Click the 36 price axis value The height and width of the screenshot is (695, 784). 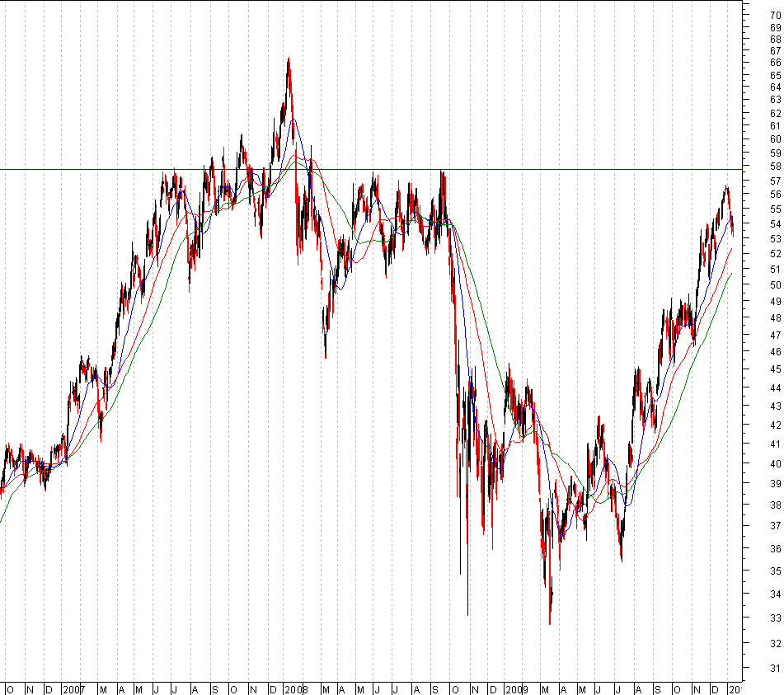(x=776, y=548)
